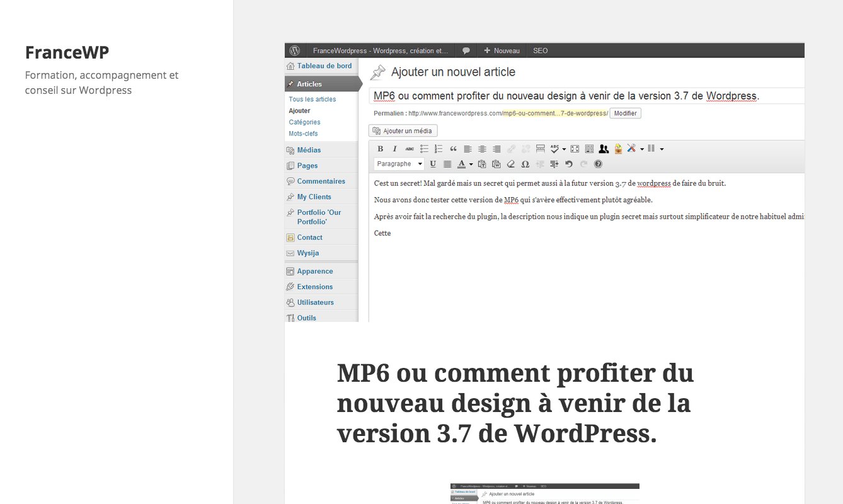Insert a link with chain icon
This screenshot has height=504, width=843.
(x=511, y=149)
